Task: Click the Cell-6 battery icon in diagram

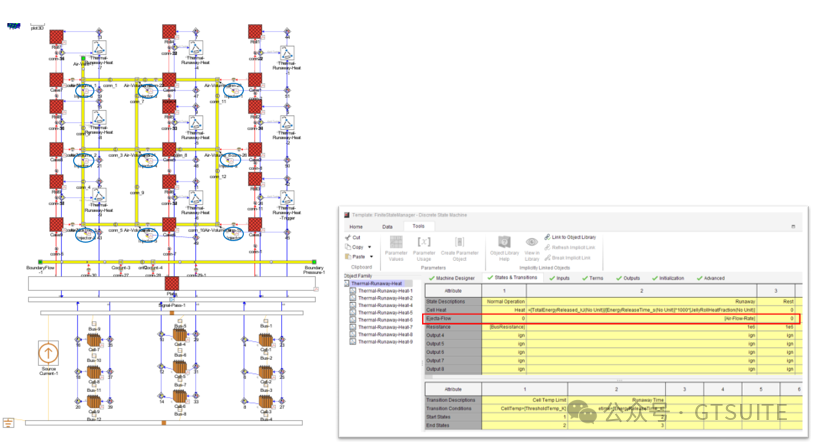Action: pyautogui.click(x=180, y=397)
